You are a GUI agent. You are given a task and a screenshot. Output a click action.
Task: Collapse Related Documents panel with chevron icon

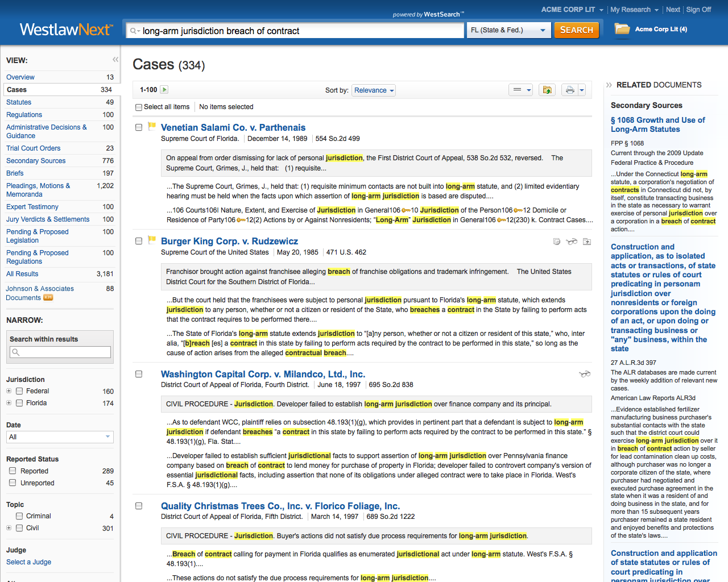point(609,85)
